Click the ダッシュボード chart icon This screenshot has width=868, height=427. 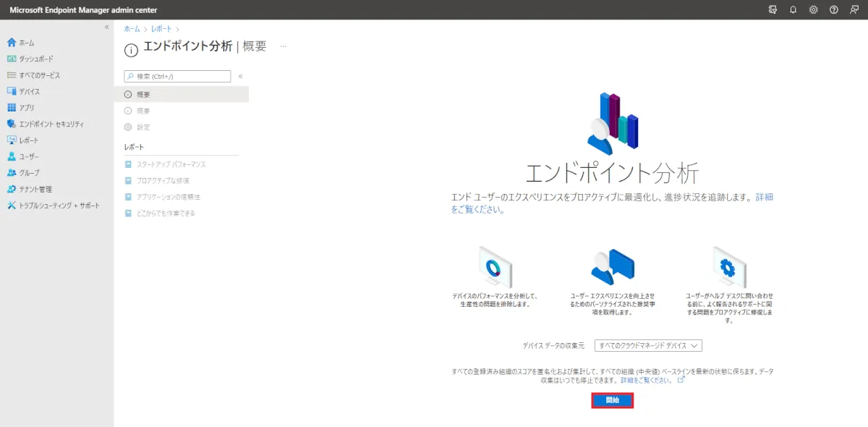pyautogui.click(x=12, y=59)
